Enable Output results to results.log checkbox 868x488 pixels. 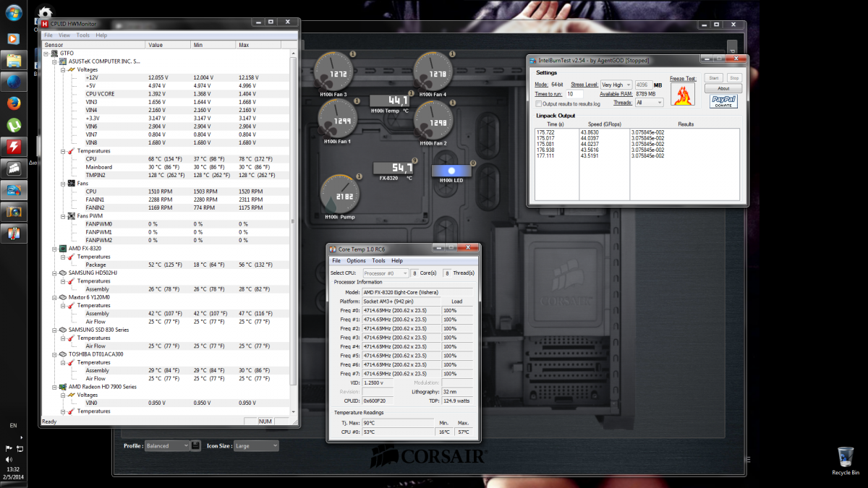coord(539,103)
